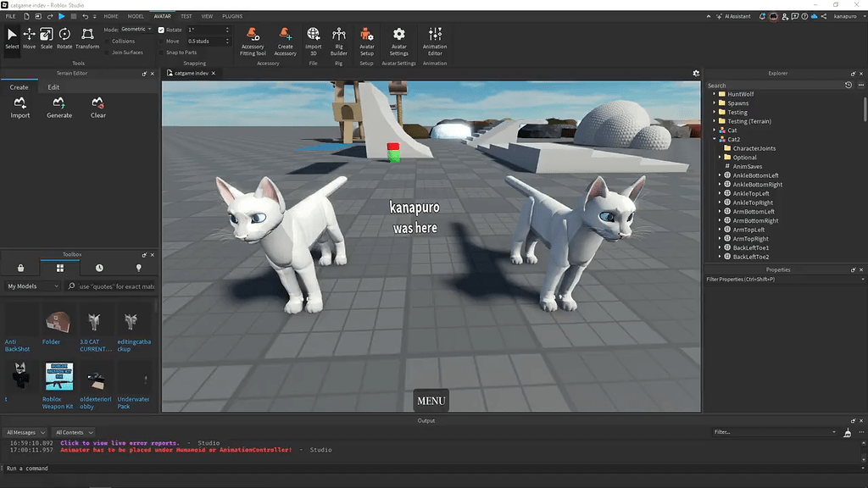Expand the Spawns folder
Image resolution: width=868 pixels, height=488 pixels.
tap(714, 103)
